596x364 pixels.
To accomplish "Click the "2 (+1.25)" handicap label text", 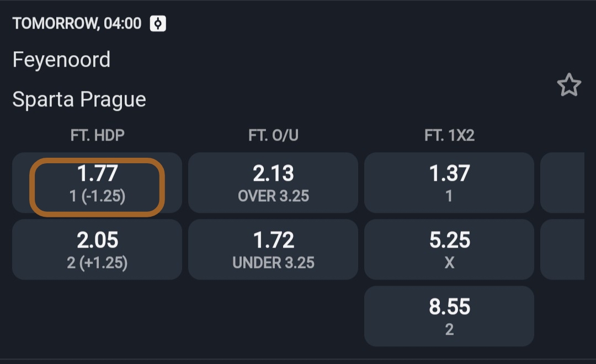I will pos(97,263).
